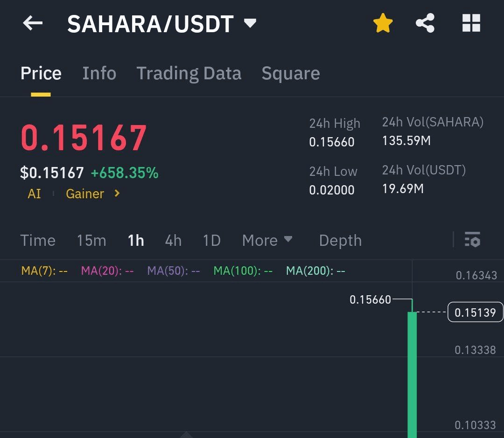Show the Depth chart
The height and width of the screenshot is (438, 504).
point(340,240)
